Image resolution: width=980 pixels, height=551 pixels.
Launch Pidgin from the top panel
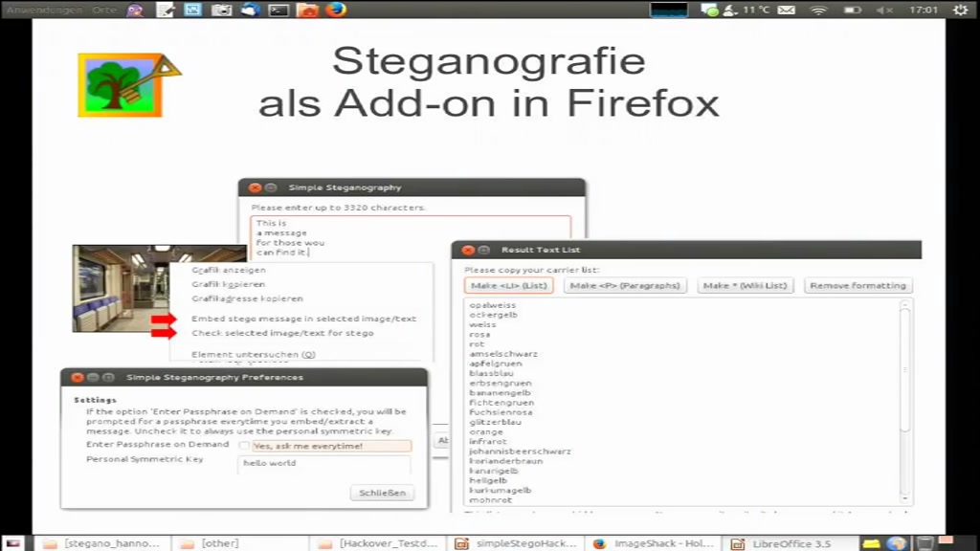134,10
